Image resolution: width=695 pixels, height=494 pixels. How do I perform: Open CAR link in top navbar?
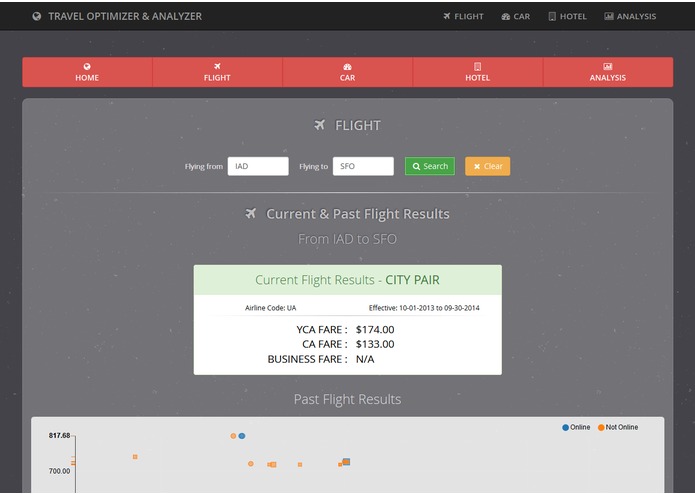pos(515,16)
